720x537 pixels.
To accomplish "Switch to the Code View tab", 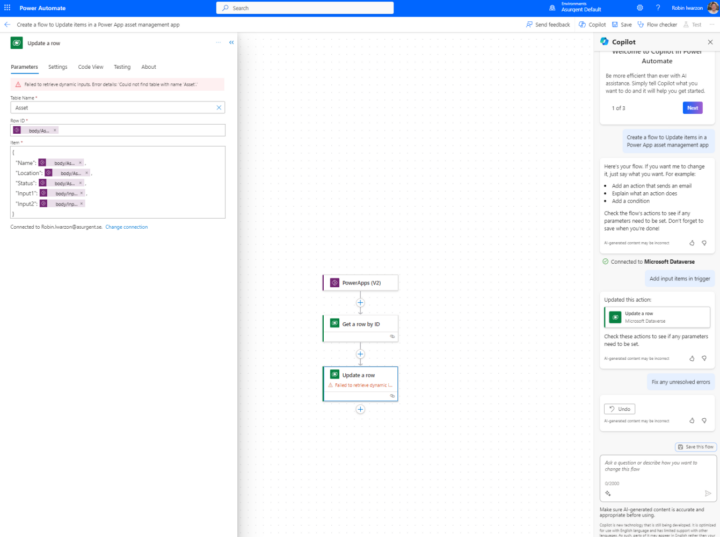I will (90, 67).
